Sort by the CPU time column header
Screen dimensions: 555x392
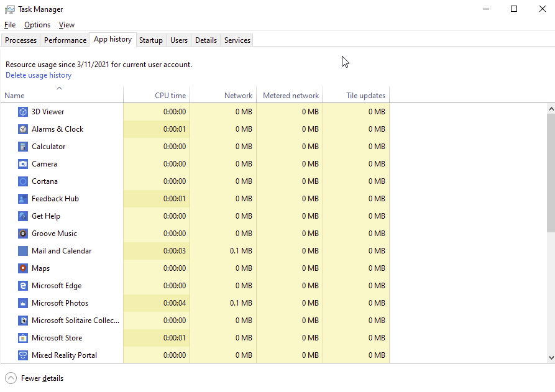(x=157, y=94)
